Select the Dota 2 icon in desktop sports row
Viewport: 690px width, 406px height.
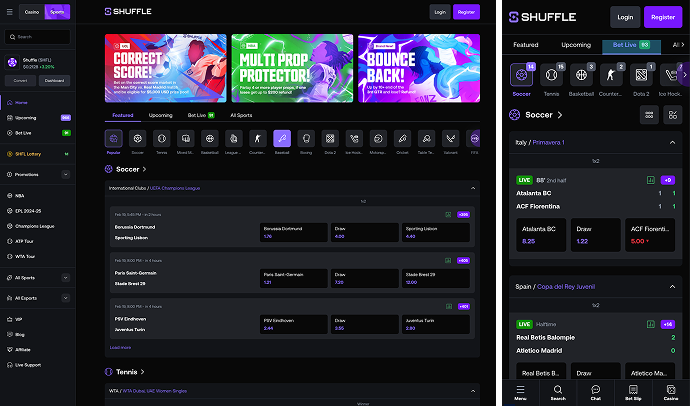[330, 139]
